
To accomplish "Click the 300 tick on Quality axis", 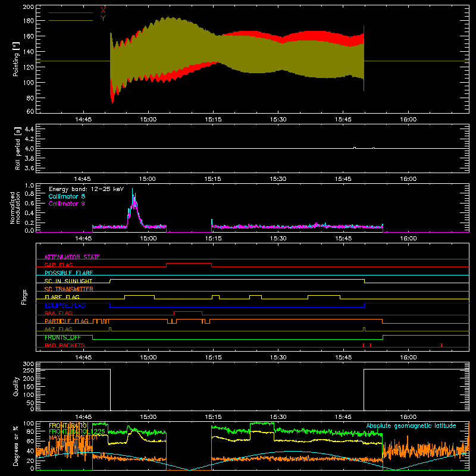I will pos(29,364).
